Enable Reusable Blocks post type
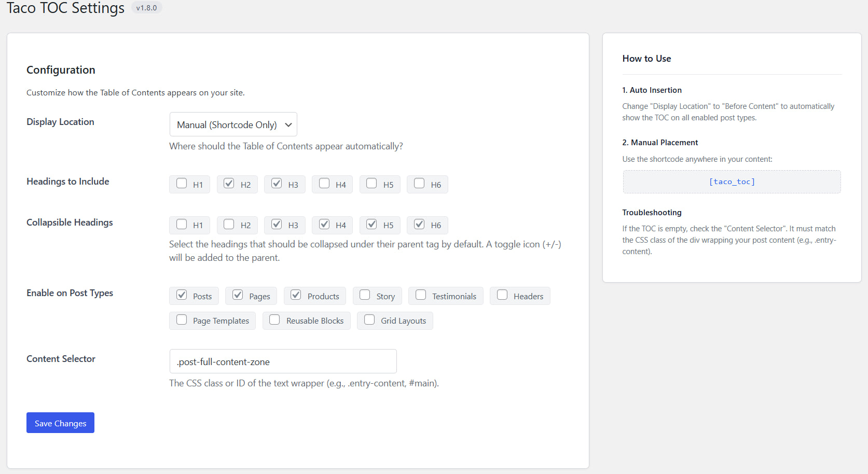Image resolution: width=868 pixels, height=474 pixels. (x=274, y=320)
